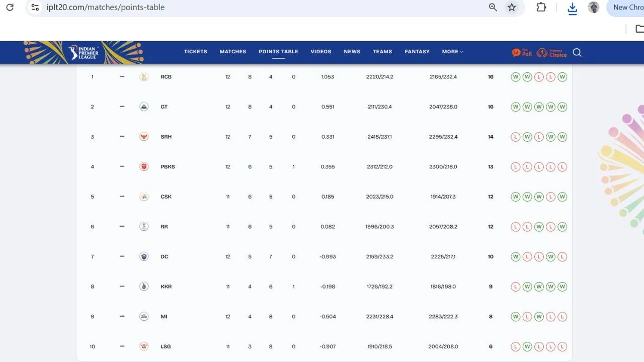Click the RR team logo

[144, 227]
